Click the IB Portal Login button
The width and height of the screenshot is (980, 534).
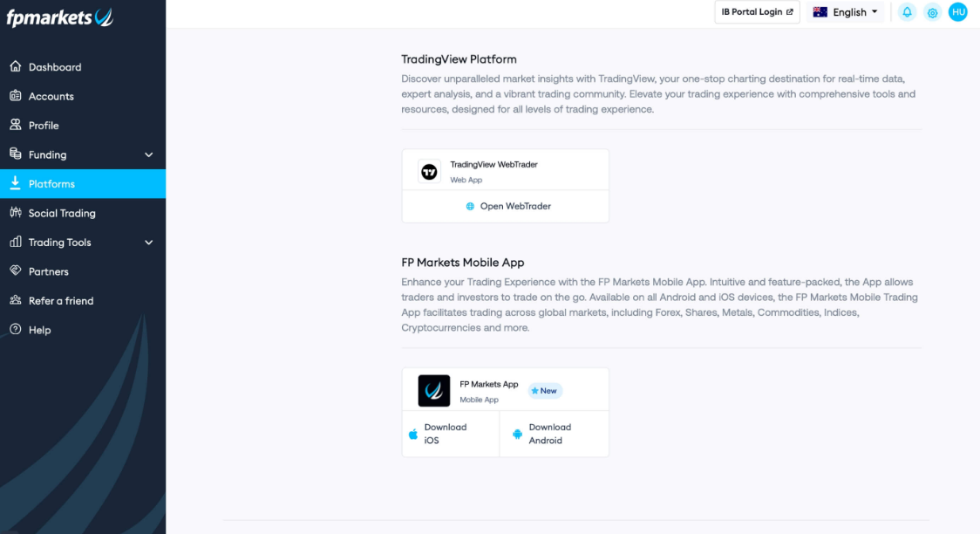(x=757, y=12)
